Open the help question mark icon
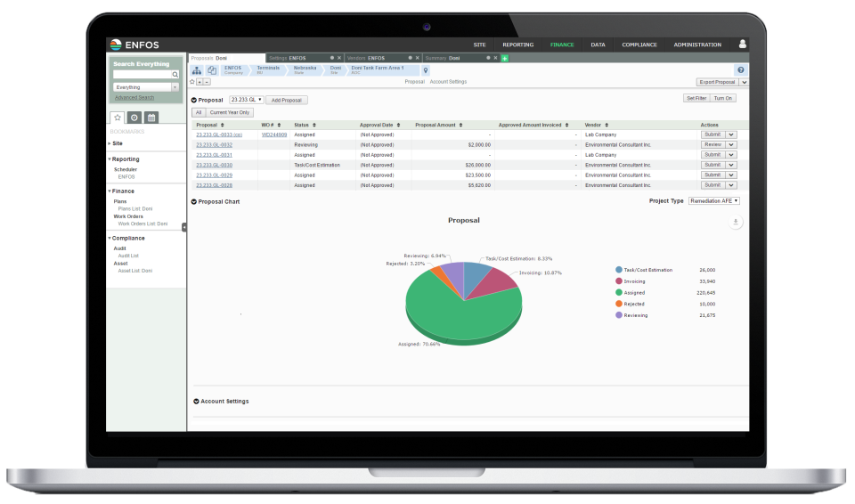The image size is (855, 504). pos(740,69)
